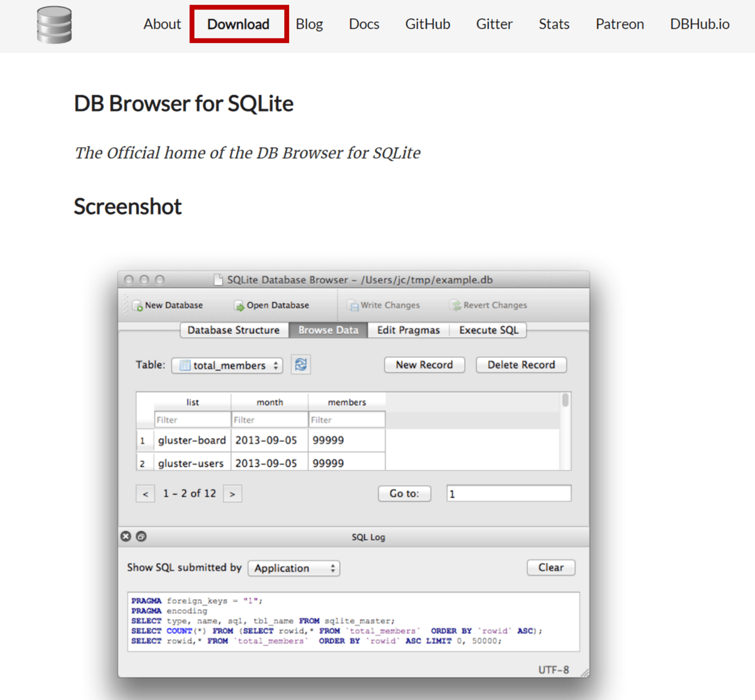
Task: Click the document icon in title bar
Action: [x=218, y=280]
